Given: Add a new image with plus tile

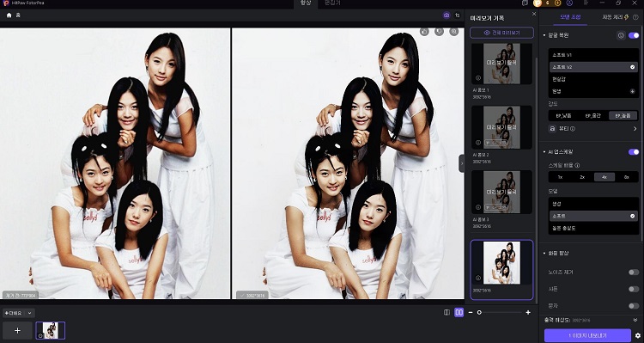Looking at the screenshot, I should coord(17,330).
